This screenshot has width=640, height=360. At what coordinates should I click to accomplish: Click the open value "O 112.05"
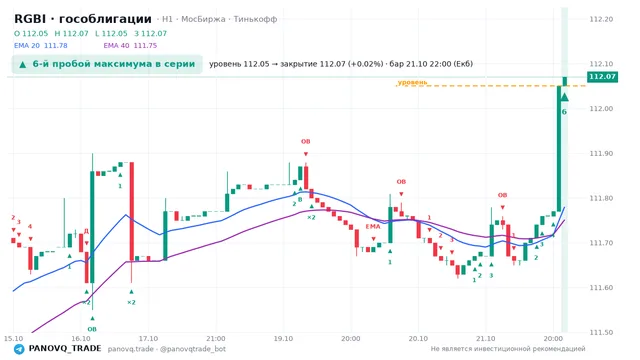[x=31, y=33]
